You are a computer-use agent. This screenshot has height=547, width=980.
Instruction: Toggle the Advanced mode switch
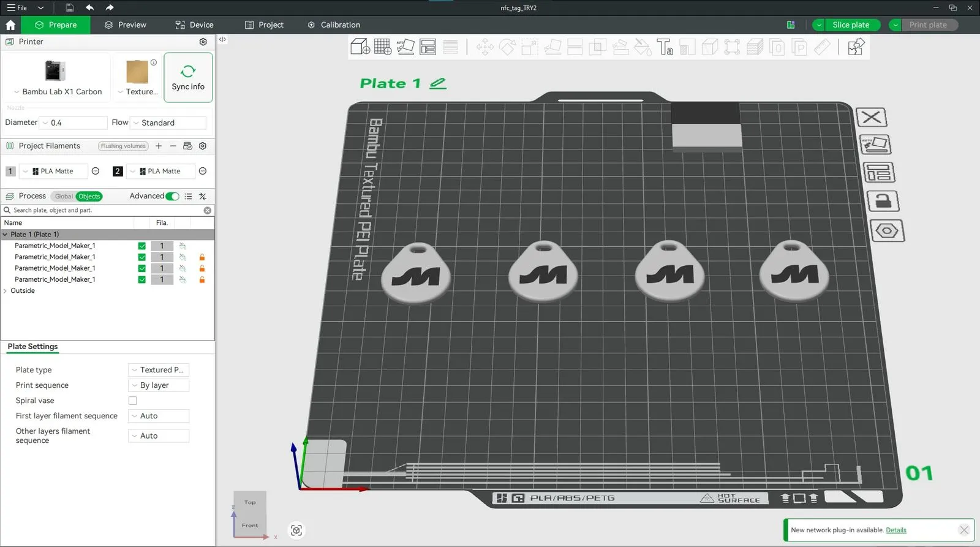click(172, 197)
